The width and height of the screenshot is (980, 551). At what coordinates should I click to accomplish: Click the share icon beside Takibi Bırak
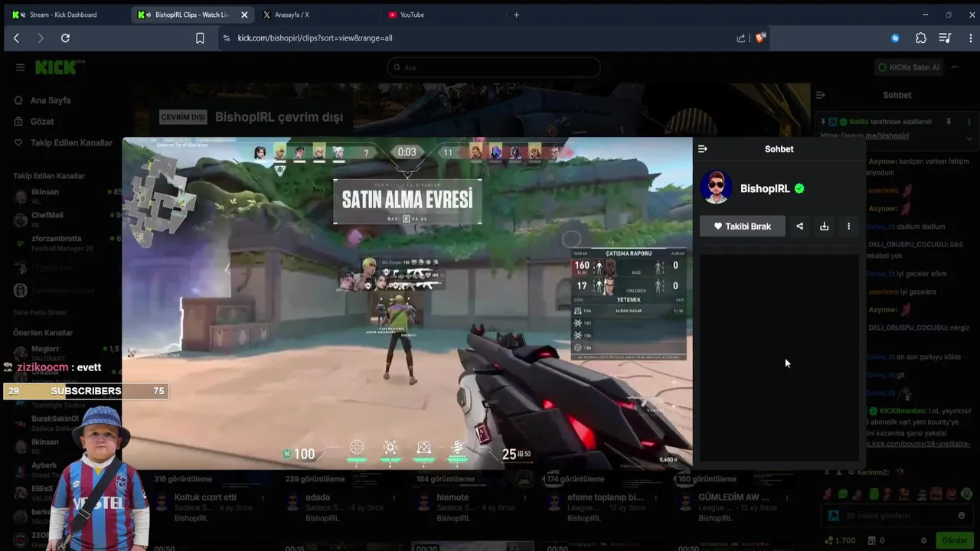click(x=799, y=227)
